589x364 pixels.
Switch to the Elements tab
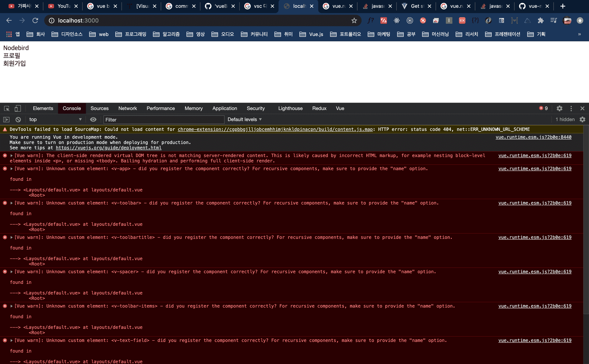(x=43, y=108)
